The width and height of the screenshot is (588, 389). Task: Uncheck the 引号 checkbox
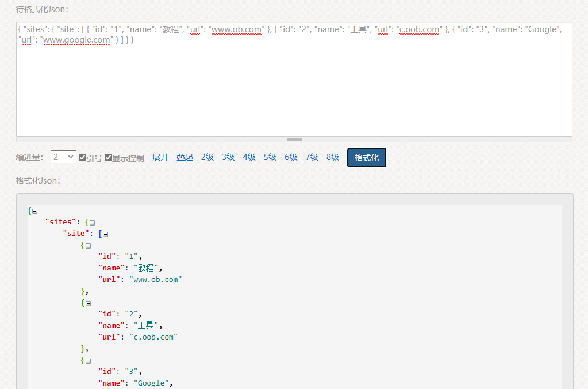[83, 157]
